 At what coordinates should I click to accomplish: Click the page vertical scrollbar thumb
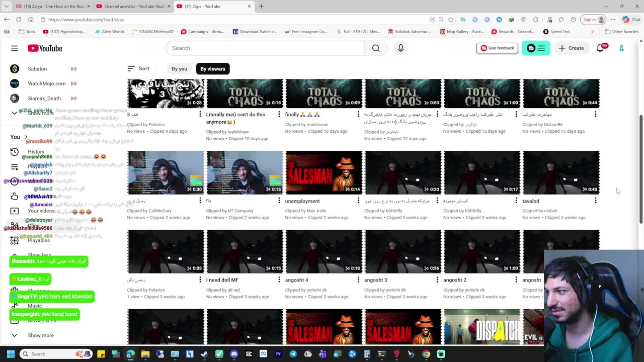(x=641, y=169)
